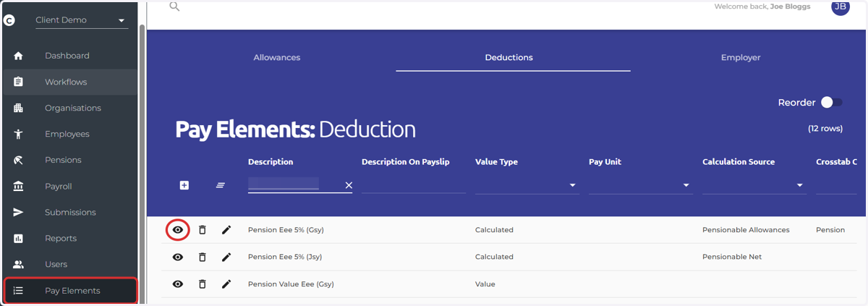Click the add new pay element plus icon
This screenshot has width=868, height=306.
point(184,185)
